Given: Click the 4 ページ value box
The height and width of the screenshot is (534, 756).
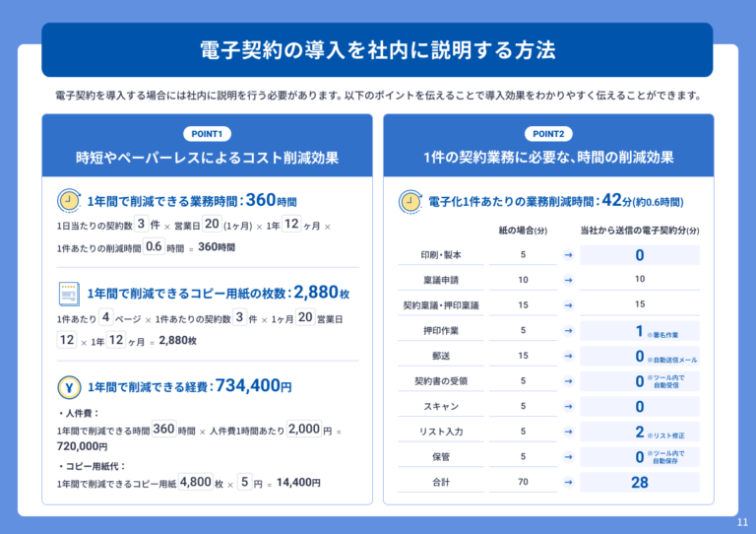Looking at the screenshot, I should 105,317.
